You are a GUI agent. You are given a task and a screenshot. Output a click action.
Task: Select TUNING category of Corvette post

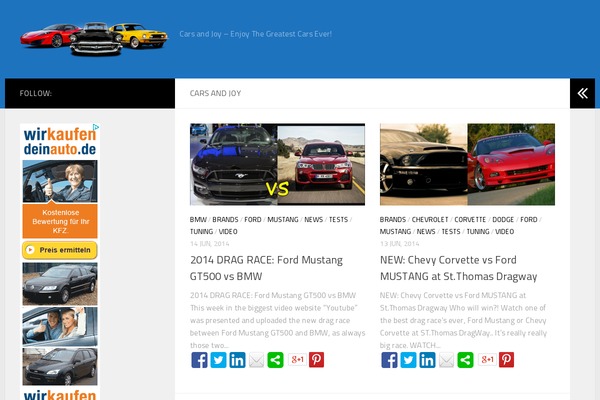pyautogui.click(x=478, y=232)
